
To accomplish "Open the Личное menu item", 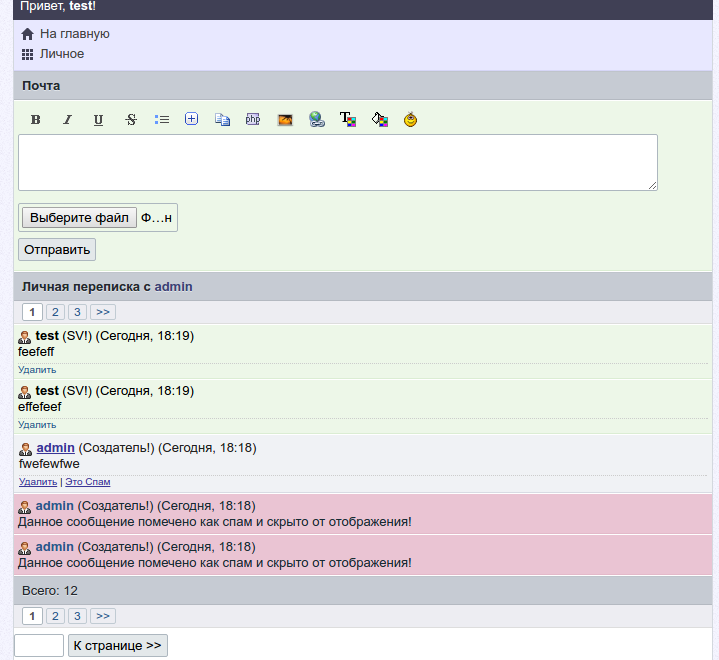I will pyautogui.click(x=61, y=54).
